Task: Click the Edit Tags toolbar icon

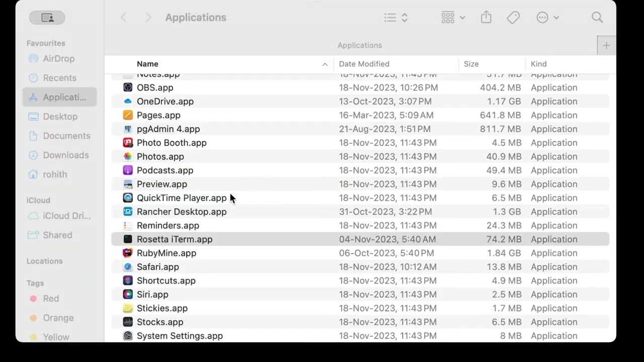Action: pos(513,18)
